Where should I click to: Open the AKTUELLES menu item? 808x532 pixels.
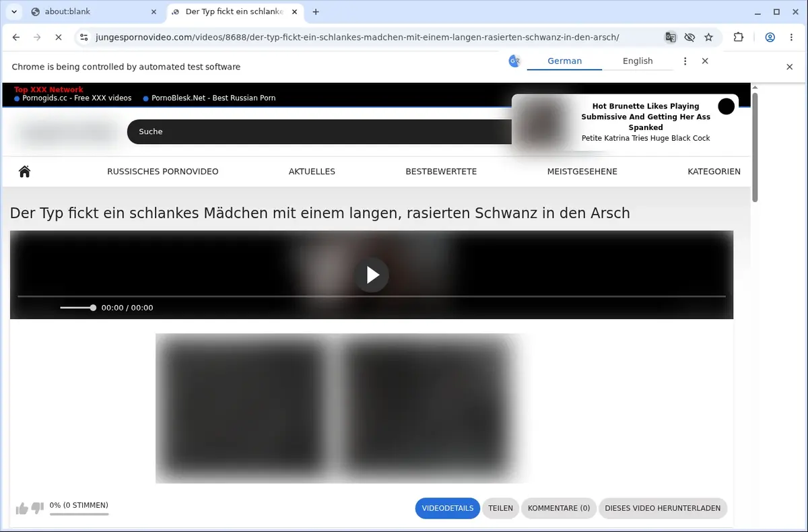pos(312,172)
